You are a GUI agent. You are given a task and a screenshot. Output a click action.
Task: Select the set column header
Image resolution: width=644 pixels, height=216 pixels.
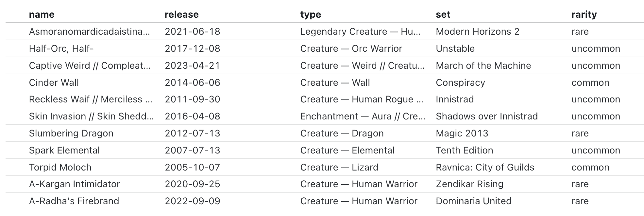point(443,14)
